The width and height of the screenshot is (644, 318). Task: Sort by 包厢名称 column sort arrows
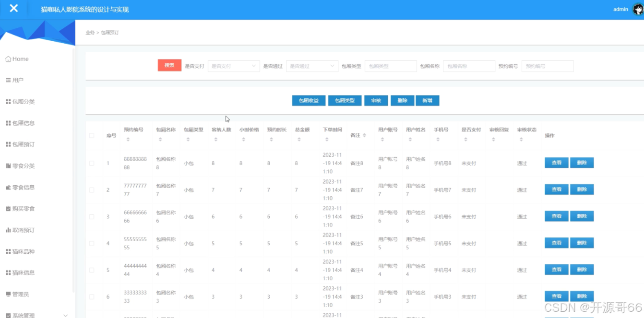[x=160, y=140]
